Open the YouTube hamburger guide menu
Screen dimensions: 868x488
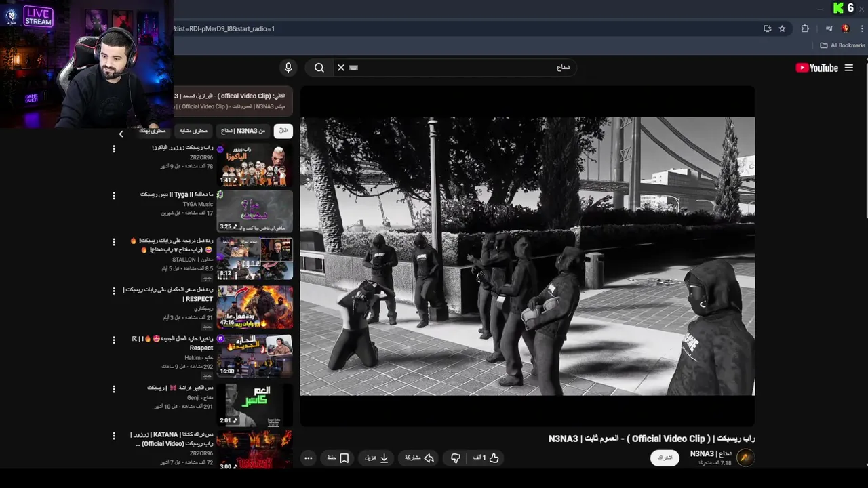(848, 68)
